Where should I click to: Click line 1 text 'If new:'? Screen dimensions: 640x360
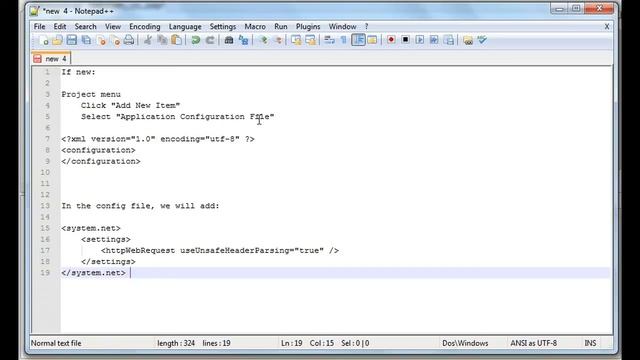click(x=78, y=72)
